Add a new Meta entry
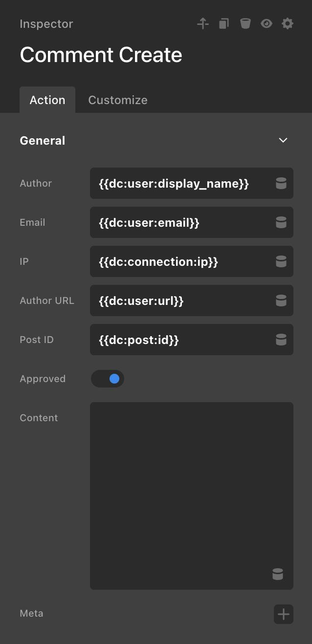Screen dimensions: 312x644 tap(284, 614)
